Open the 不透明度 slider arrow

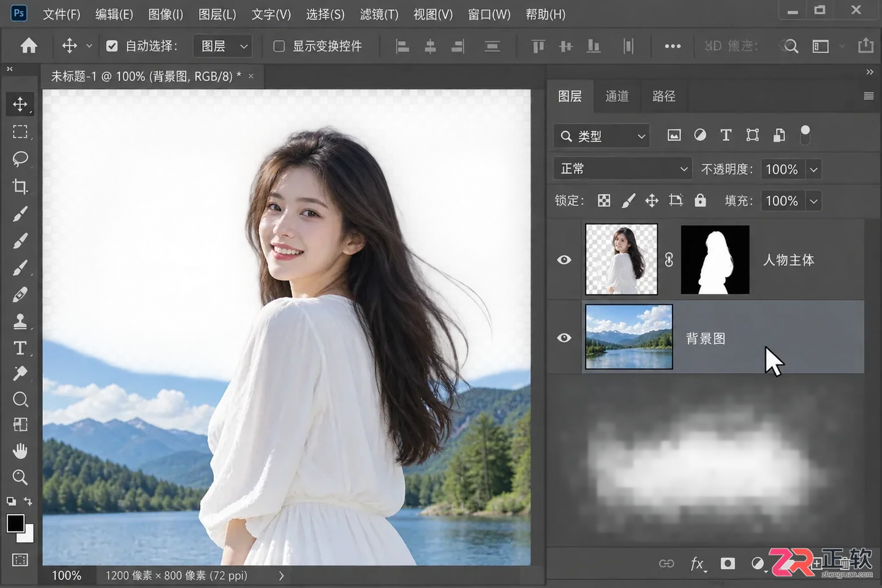click(x=813, y=169)
